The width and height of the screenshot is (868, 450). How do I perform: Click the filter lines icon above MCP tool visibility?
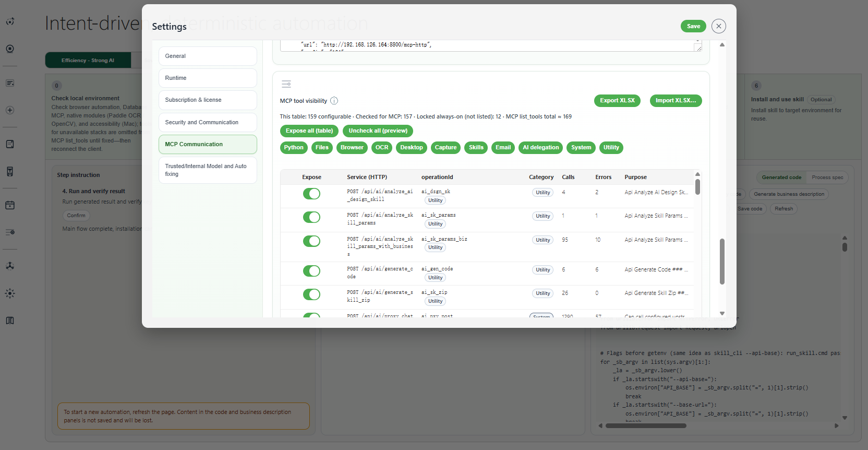point(286,84)
